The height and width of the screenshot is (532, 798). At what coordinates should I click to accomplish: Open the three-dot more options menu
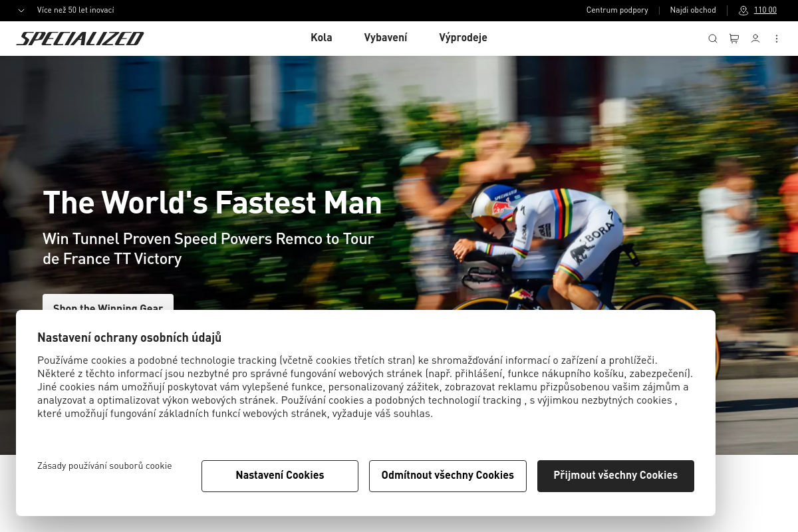coord(777,39)
